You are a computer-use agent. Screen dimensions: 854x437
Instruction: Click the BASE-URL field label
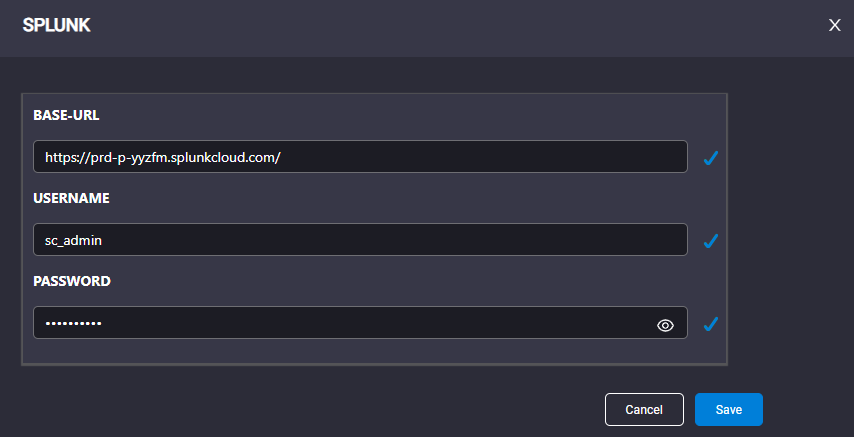tap(66, 116)
